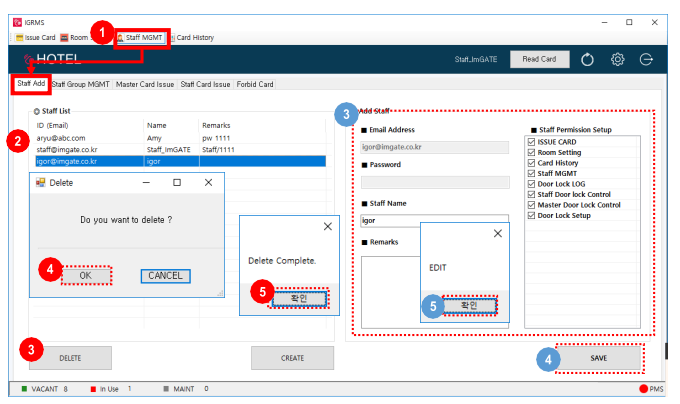Screen dimensions: 680x404
Task: Click the In Use status entry
Action: click(111, 389)
